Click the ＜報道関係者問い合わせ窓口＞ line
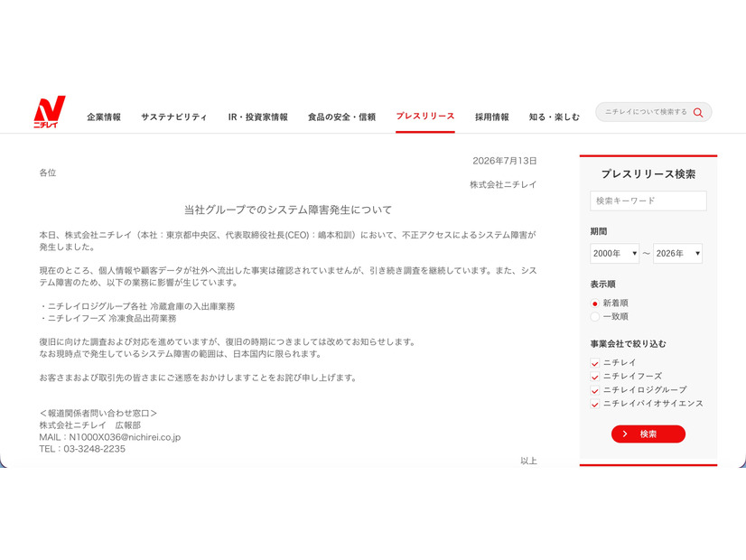The image size is (746, 560). tap(98, 414)
